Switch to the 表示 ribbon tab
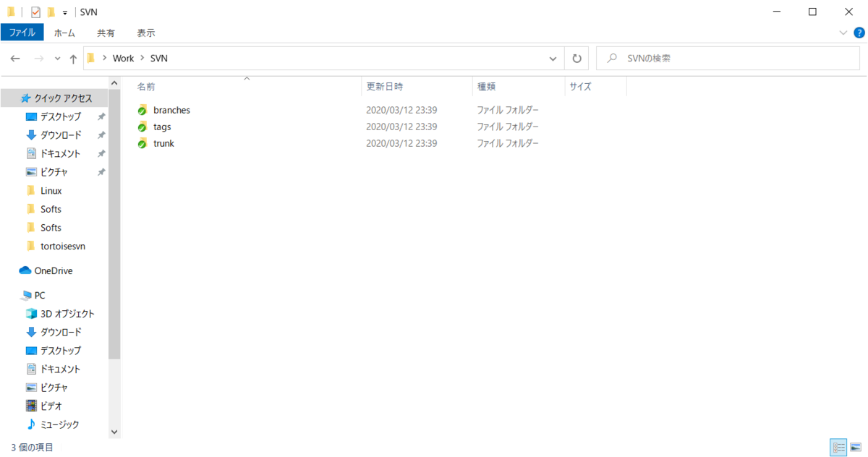 pos(145,33)
